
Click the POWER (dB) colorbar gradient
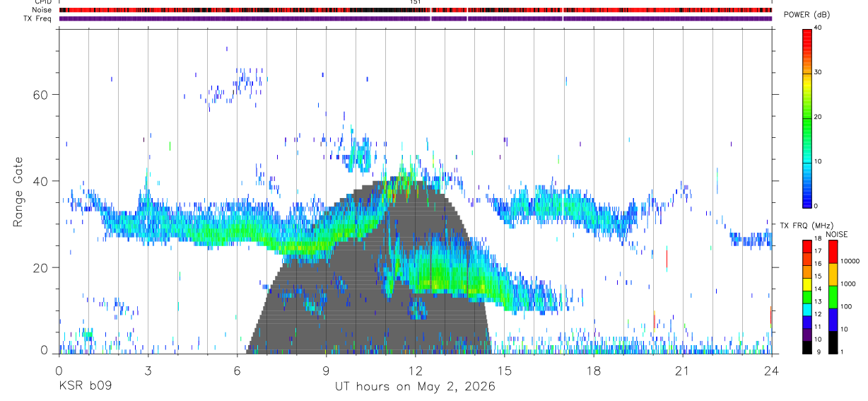pos(807,117)
